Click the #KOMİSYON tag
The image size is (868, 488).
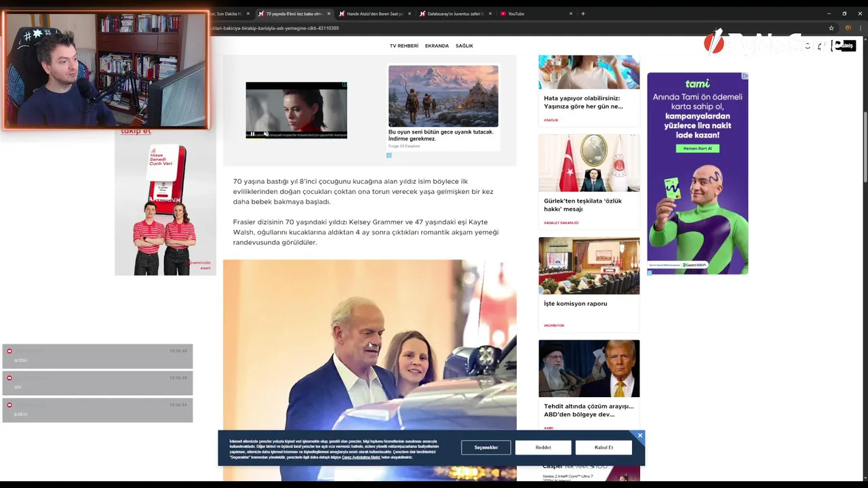[x=554, y=325]
